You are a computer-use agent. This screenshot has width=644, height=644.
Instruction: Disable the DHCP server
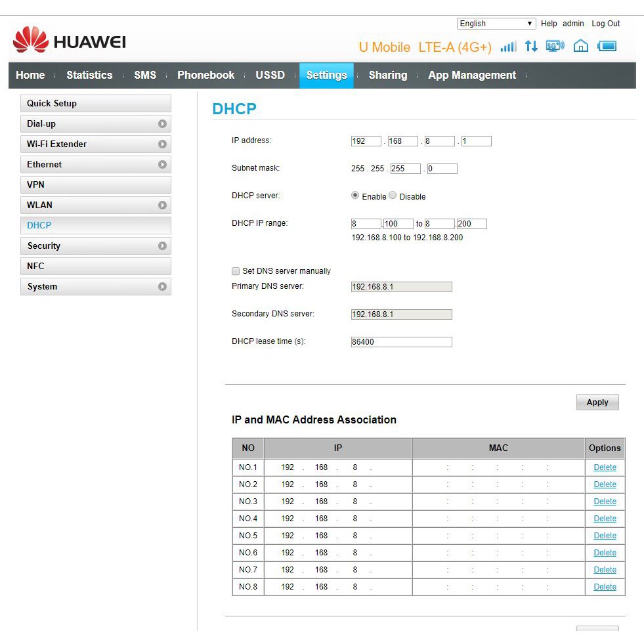(x=392, y=196)
